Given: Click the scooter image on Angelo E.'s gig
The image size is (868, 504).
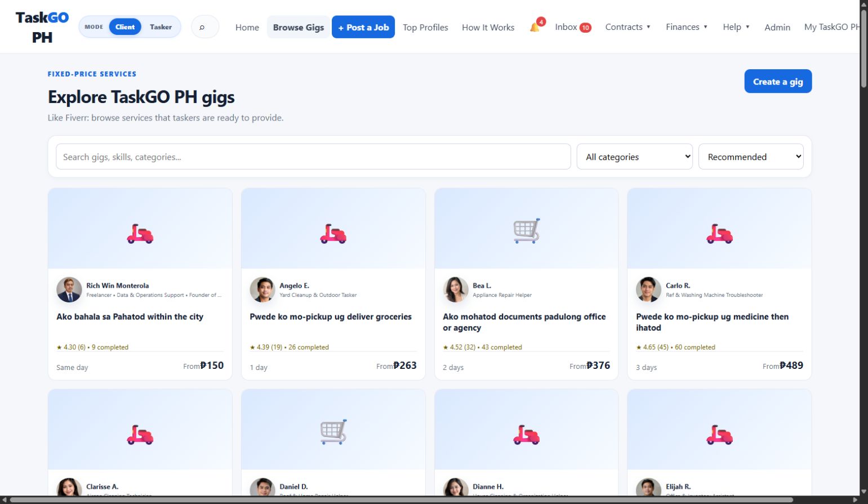Looking at the screenshot, I should [333, 233].
